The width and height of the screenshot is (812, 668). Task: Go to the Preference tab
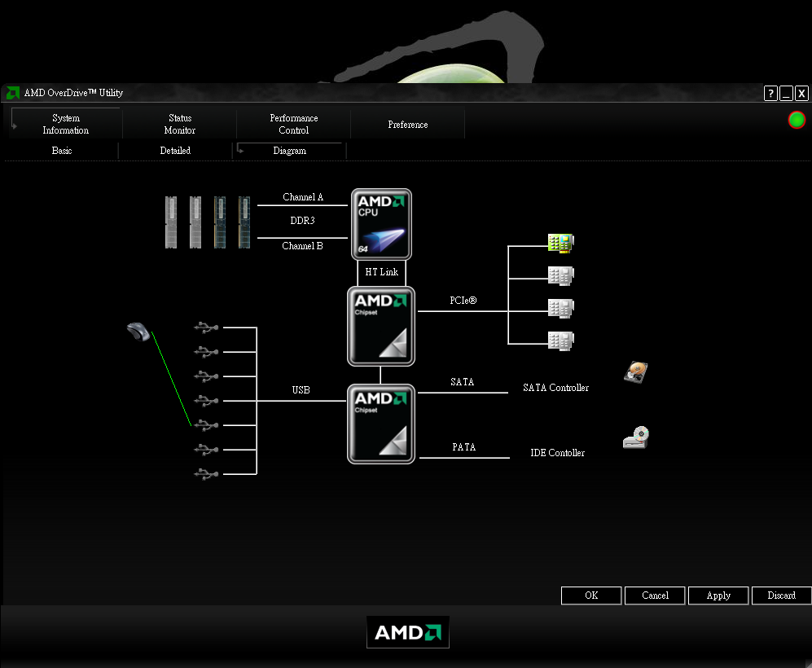(x=407, y=125)
